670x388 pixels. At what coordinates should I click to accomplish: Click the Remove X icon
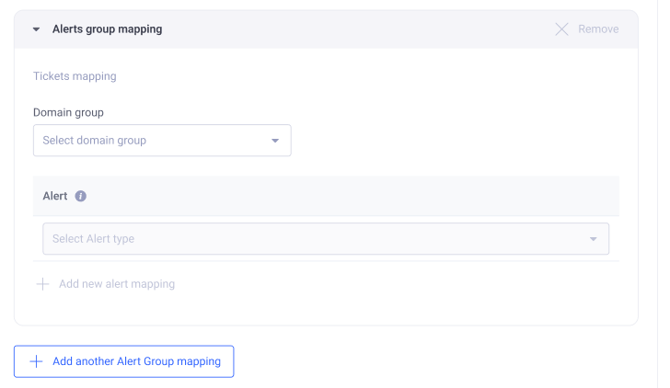click(561, 29)
